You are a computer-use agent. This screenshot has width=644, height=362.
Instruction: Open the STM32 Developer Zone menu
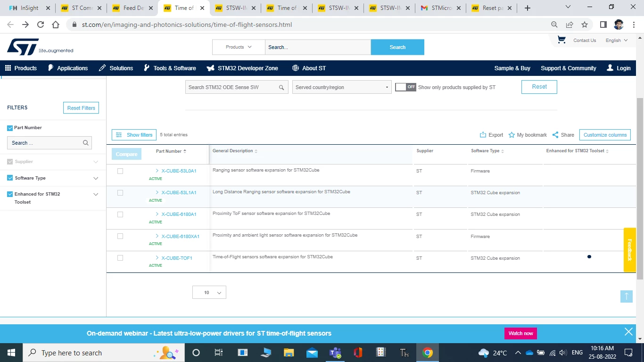(242, 68)
